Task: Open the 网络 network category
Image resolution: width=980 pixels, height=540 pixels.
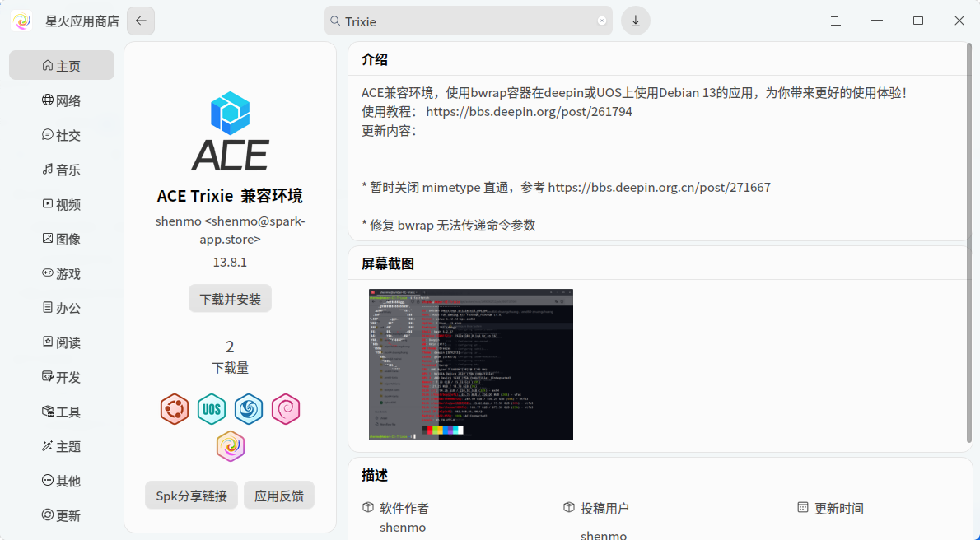Action: pos(61,100)
